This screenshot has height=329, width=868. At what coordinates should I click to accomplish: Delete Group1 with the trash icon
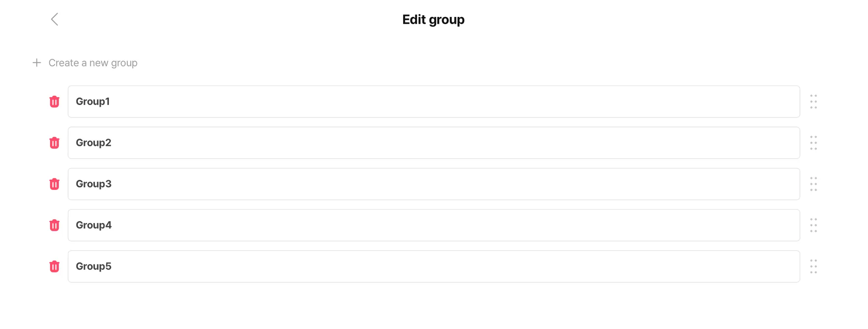pos(54,102)
